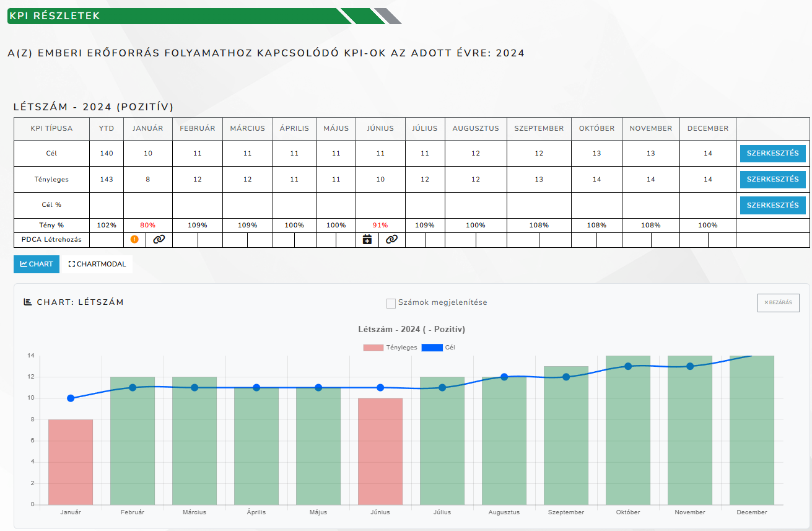
Task: Click Szerkesztés button in the Cél row
Action: (x=772, y=153)
